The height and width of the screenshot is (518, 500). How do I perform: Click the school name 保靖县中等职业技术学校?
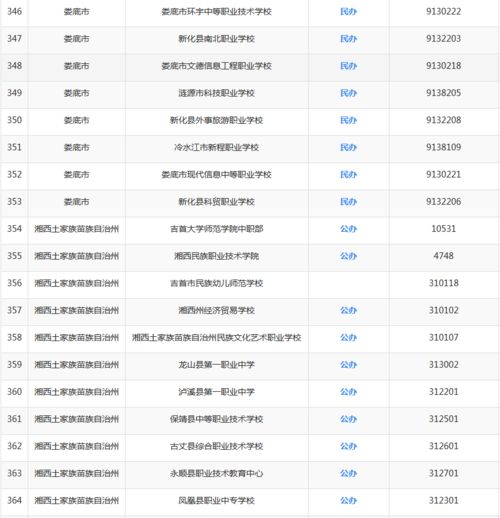216,419
